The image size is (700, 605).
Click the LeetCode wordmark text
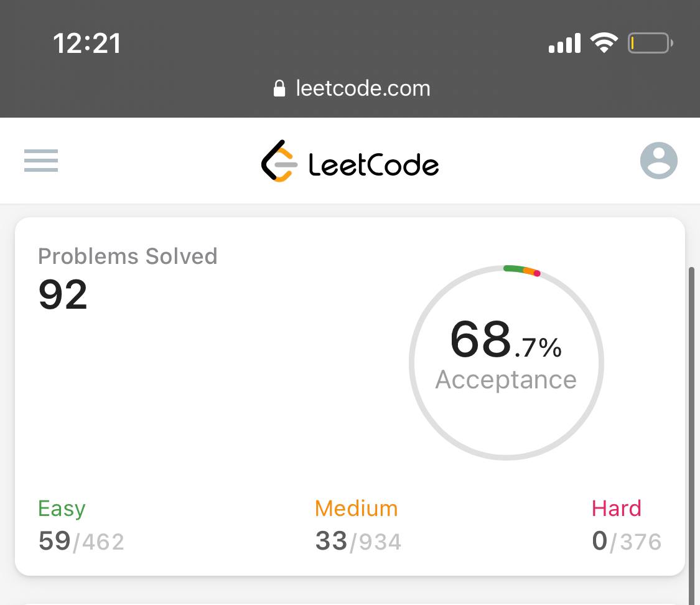(374, 164)
